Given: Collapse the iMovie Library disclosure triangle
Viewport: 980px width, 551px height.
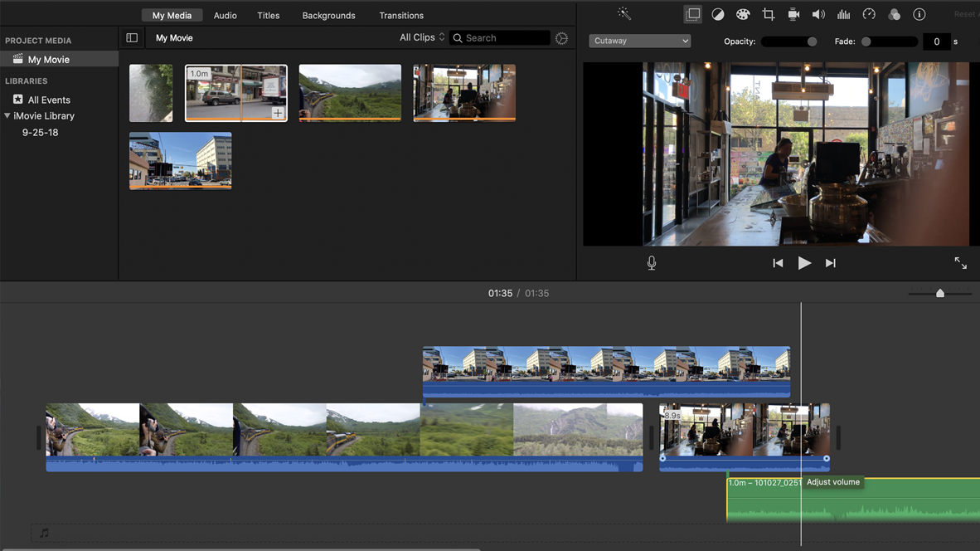Looking at the screenshot, I should point(7,116).
